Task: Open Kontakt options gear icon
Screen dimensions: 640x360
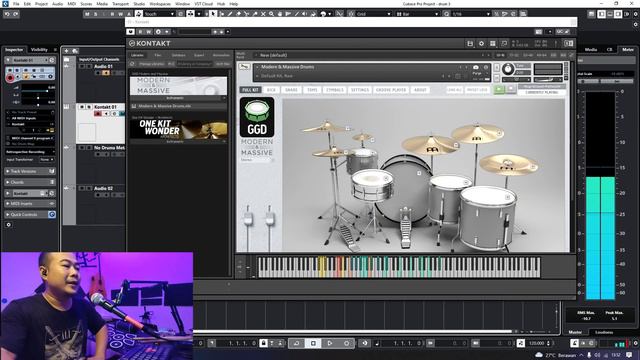Action: coord(481,43)
